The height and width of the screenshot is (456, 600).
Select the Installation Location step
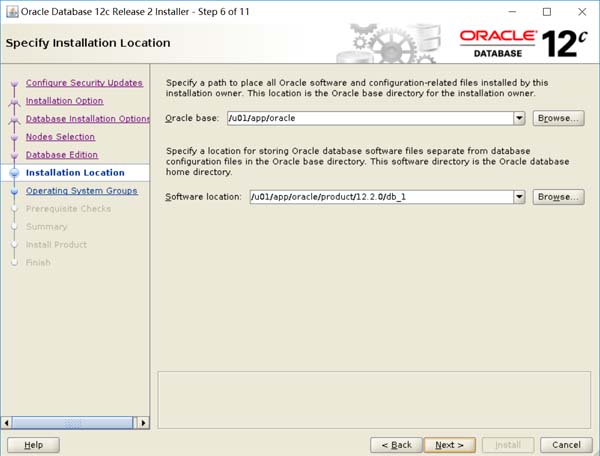tap(75, 173)
